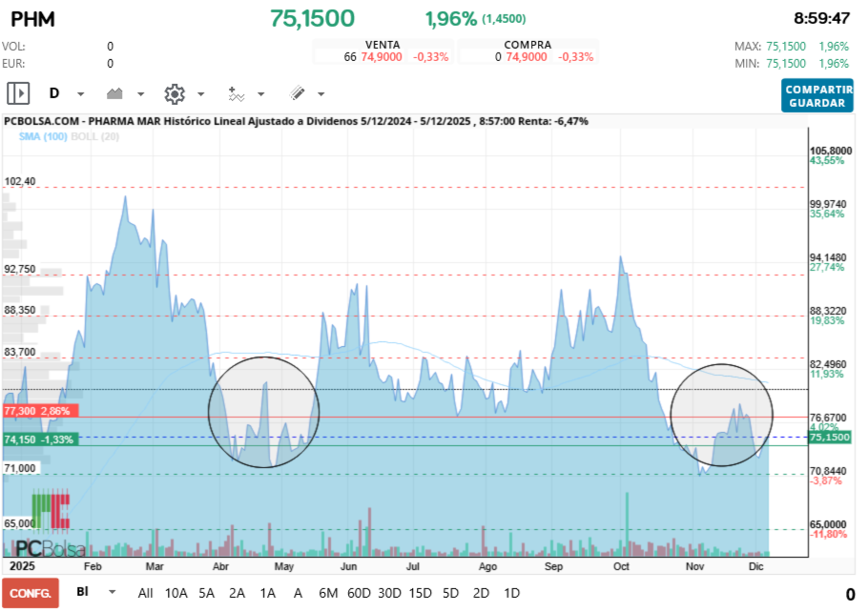Select the 6M range tab

click(x=328, y=593)
